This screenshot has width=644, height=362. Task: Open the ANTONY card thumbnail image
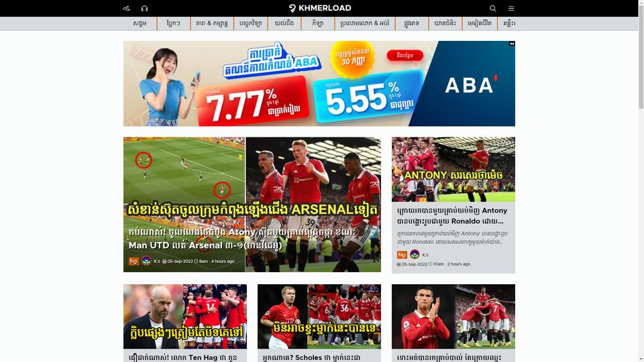[453, 169]
